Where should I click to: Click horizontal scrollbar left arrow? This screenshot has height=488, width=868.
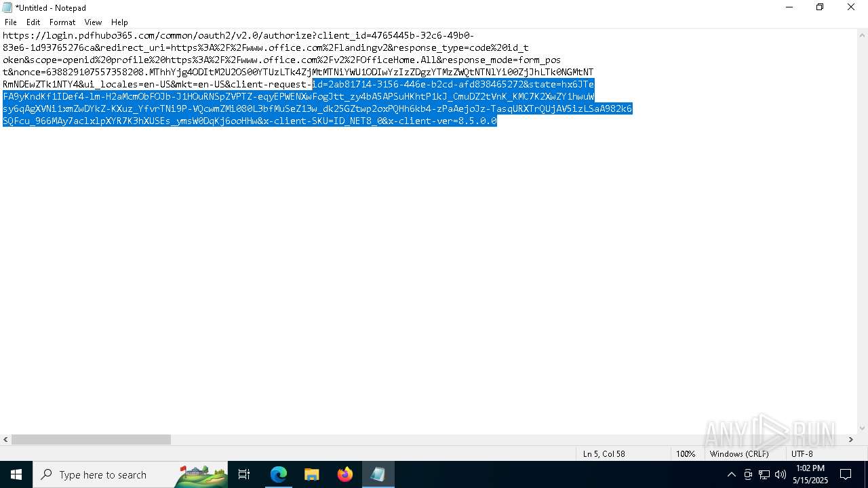pyautogui.click(x=5, y=440)
